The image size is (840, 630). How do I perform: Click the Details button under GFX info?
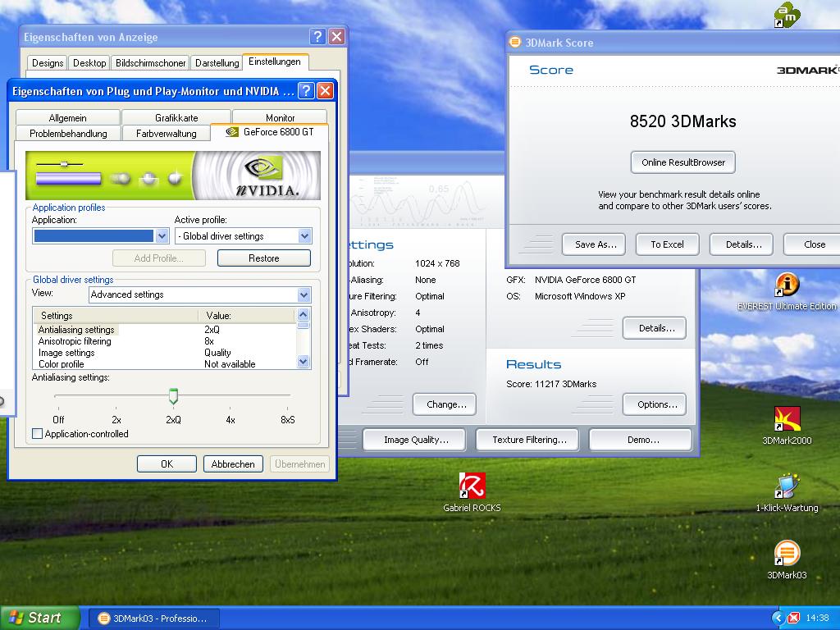655,328
